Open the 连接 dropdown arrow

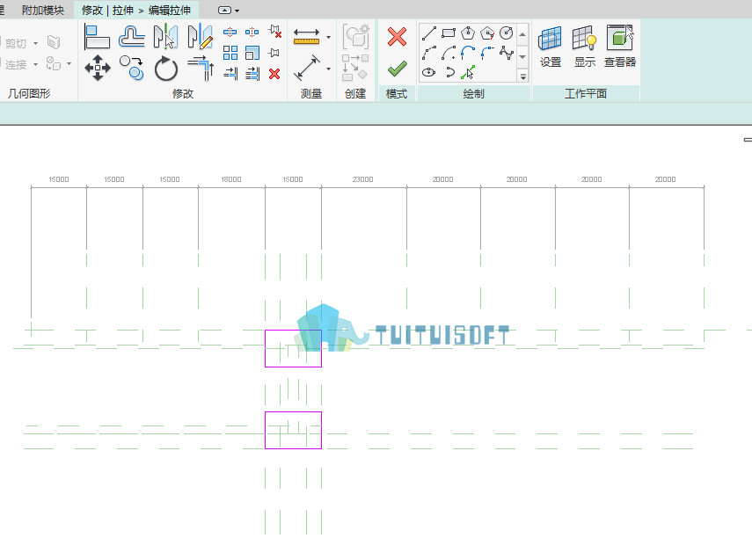tap(35, 64)
